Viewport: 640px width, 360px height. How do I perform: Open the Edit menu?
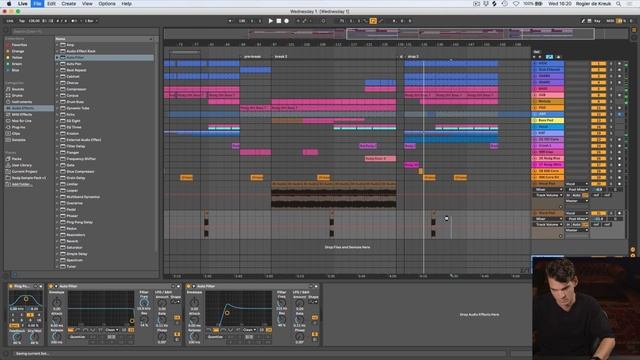click(x=51, y=4)
